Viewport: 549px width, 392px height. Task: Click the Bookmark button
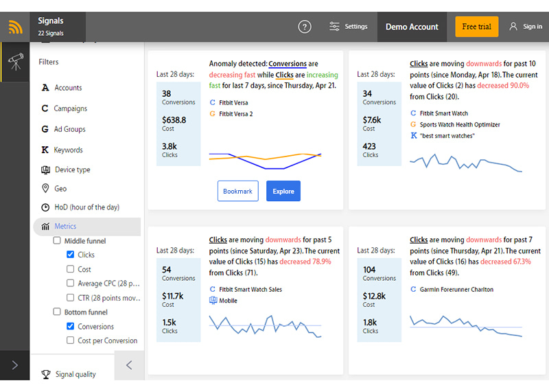[x=237, y=191]
